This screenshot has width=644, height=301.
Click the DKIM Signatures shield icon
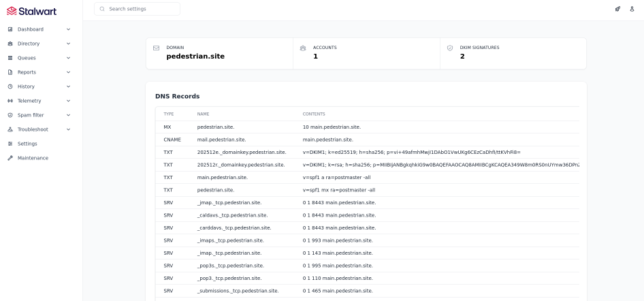pos(450,48)
